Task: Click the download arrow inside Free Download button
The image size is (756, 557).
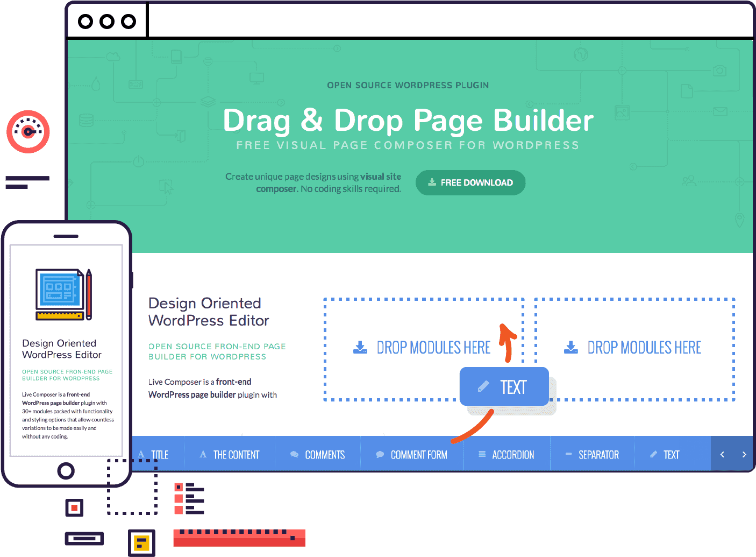Action: tap(432, 182)
